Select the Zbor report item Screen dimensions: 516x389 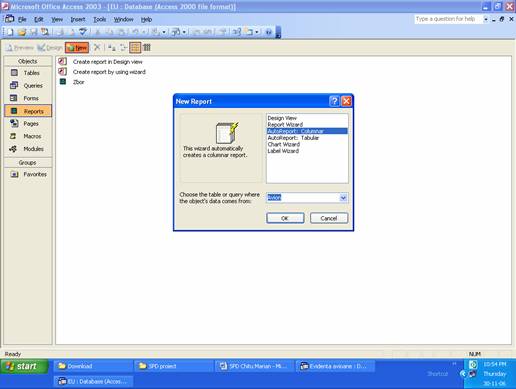coord(78,82)
